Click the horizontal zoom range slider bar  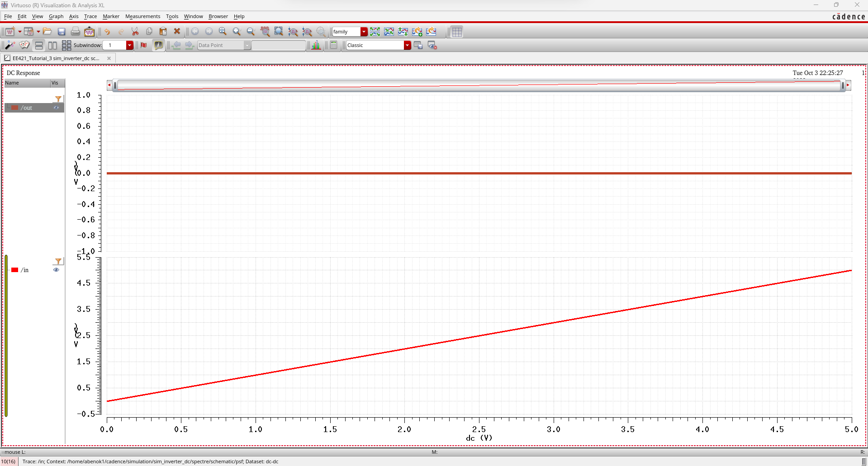pos(479,85)
